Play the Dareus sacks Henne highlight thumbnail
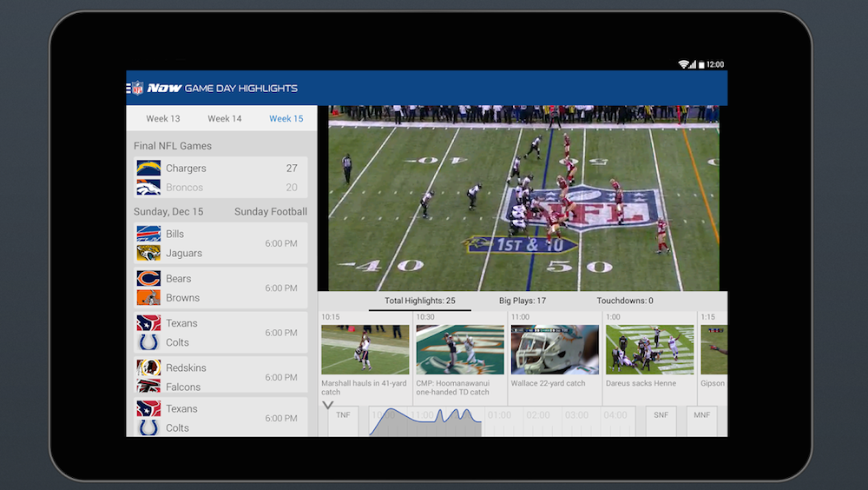 pos(649,349)
